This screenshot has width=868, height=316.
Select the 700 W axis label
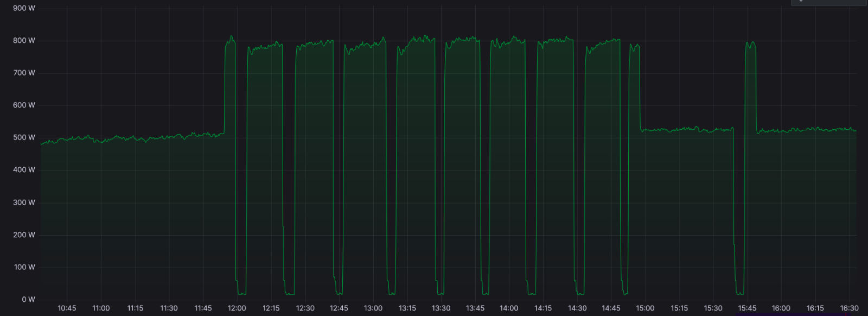pos(24,73)
